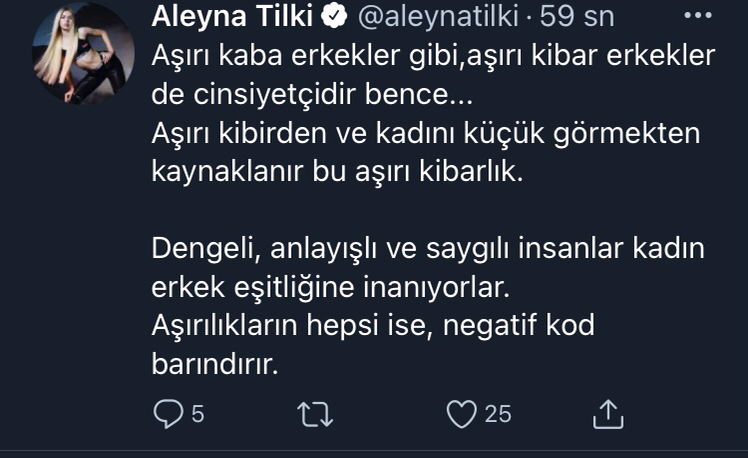Viewport: 748px width, 458px height.
Task: Select the line starting 'Aşırı kaba erkekler gibi'
Action: coord(433,56)
